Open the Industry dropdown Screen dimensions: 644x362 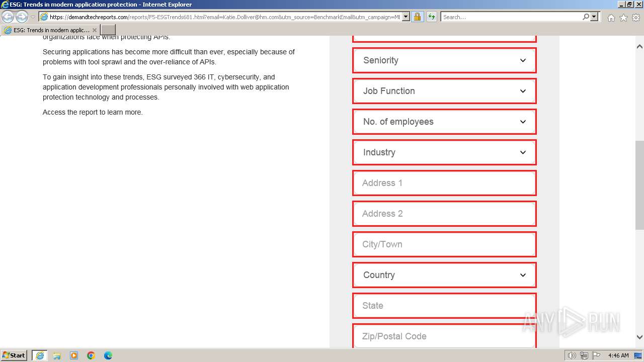click(444, 152)
